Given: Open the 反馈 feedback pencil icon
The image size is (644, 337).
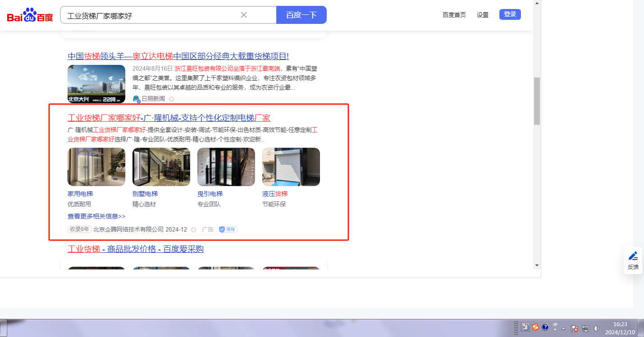Looking at the screenshot, I should (633, 260).
